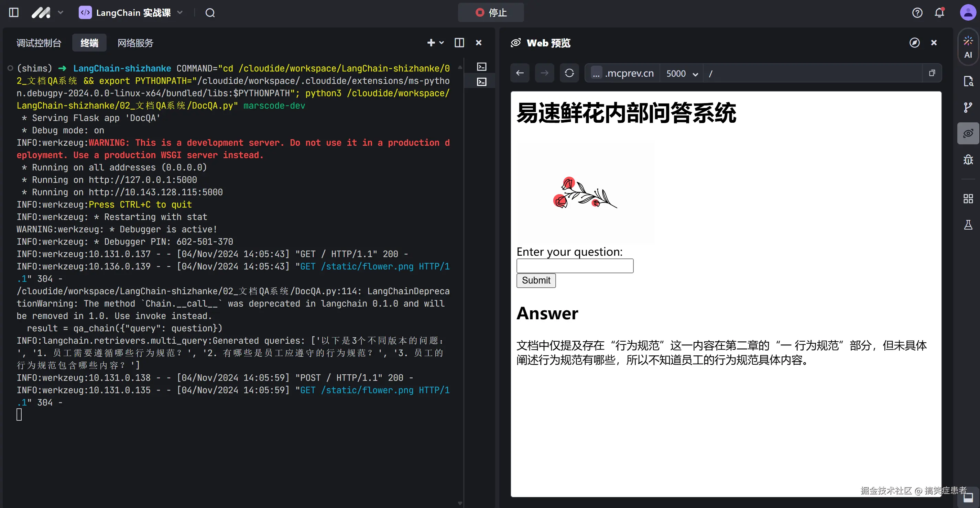Toggle the Web preview eye icon in sidebar

(968, 133)
